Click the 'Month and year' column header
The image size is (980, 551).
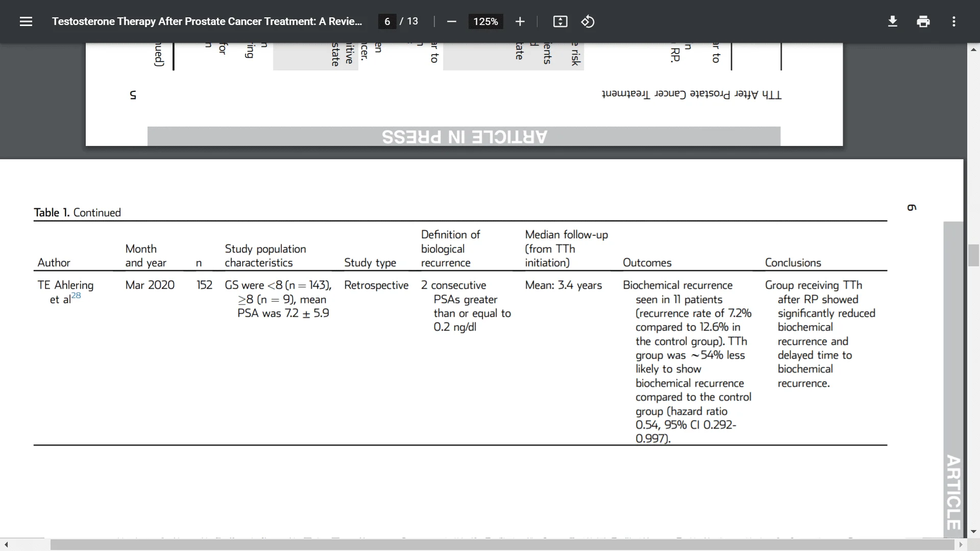pyautogui.click(x=145, y=256)
